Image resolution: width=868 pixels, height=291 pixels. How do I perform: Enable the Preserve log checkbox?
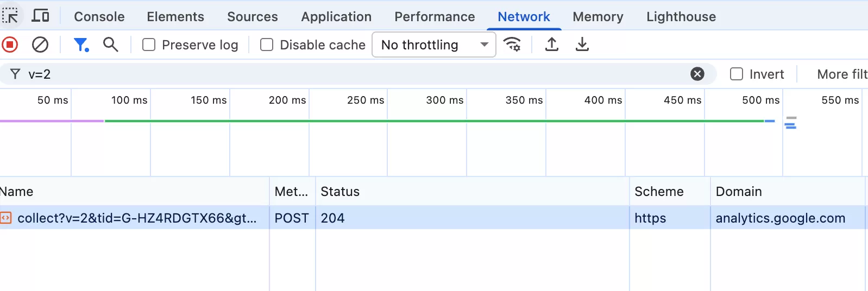pos(149,45)
